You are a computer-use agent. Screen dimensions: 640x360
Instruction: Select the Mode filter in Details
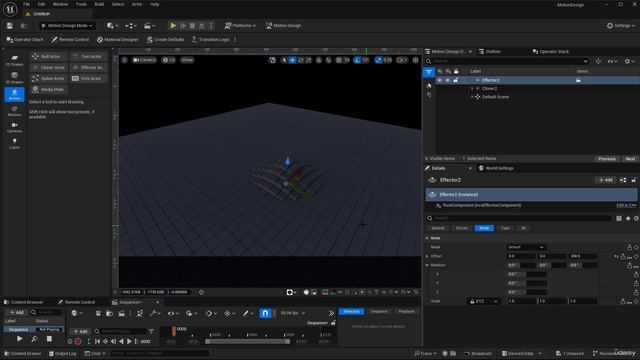pos(484,228)
